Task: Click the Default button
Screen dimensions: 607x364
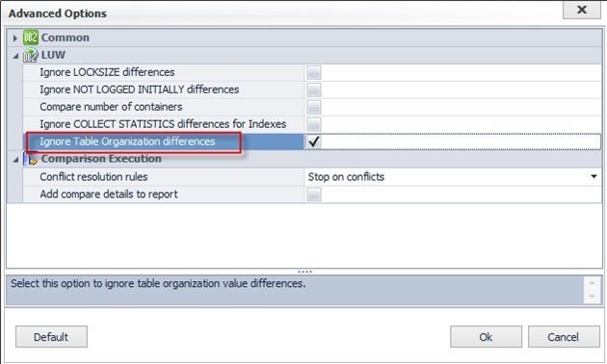Action: click(x=51, y=336)
